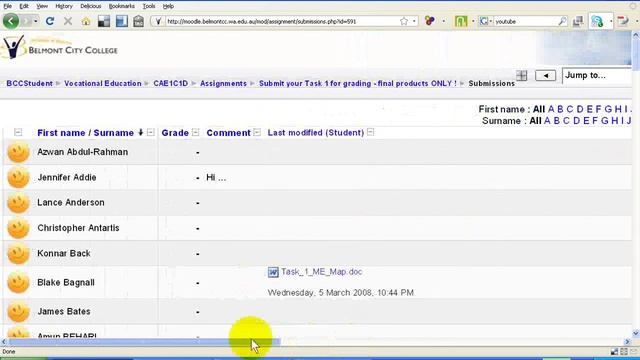This screenshot has width=640, height=360.
Task: Click the youtube search input field
Action: pyautogui.click(x=525, y=21)
